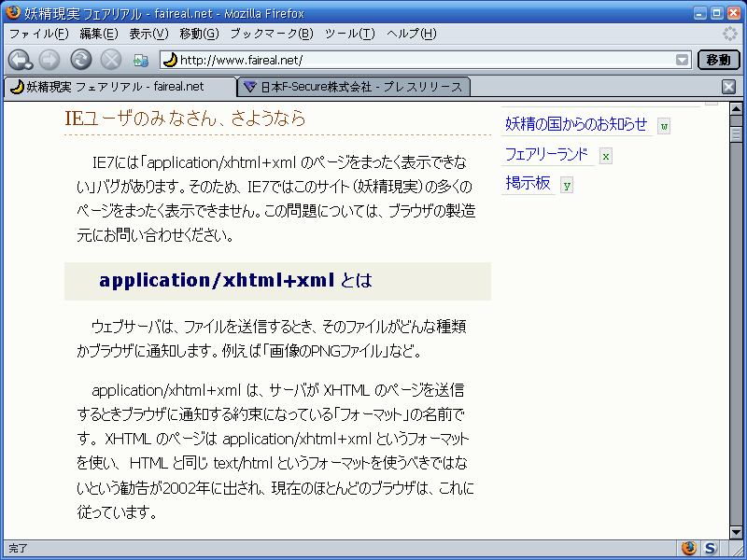Switch to the 日本F-Secure株式会社 tab
This screenshot has width=747, height=560.
coord(354,87)
